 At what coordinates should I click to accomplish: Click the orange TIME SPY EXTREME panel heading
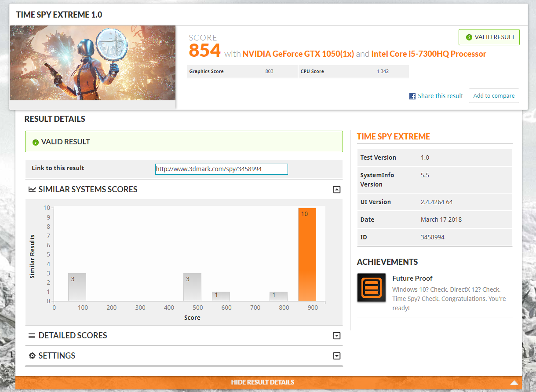pos(393,136)
